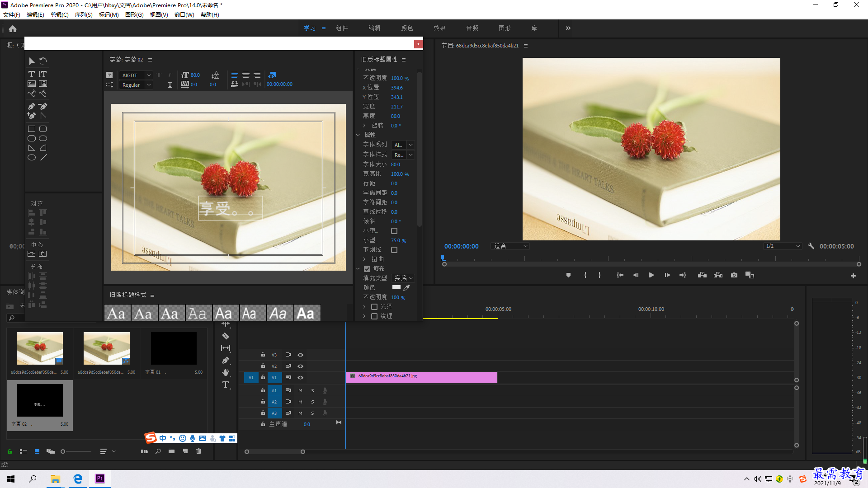Expand the 旋转 rotation property
This screenshot has height=488, width=868.
point(364,126)
